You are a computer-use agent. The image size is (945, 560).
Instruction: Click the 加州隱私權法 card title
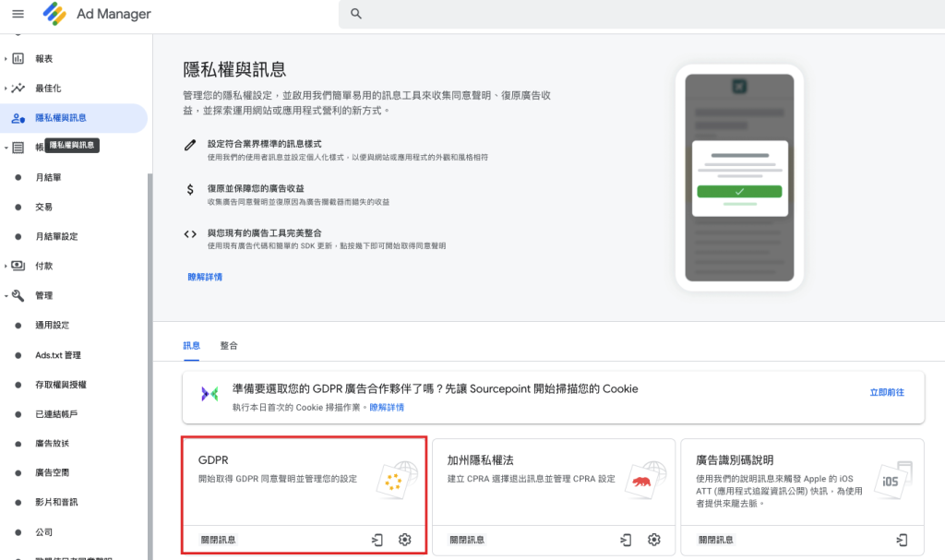[x=480, y=460]
